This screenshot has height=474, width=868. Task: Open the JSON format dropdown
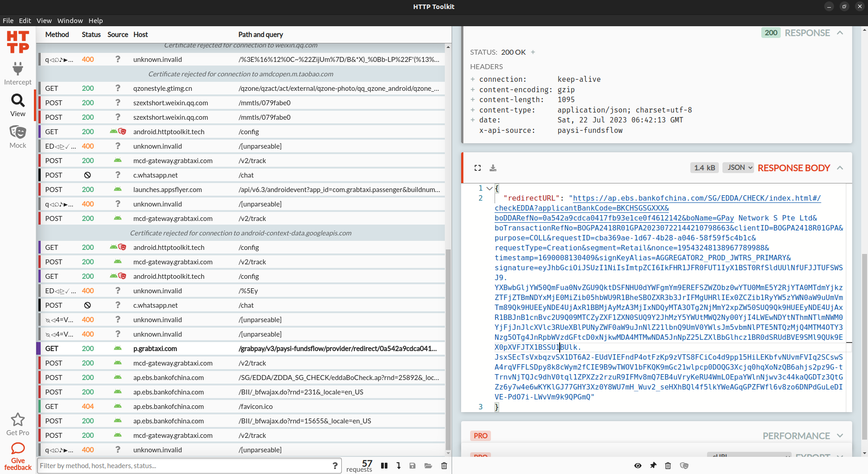point(739,168)
